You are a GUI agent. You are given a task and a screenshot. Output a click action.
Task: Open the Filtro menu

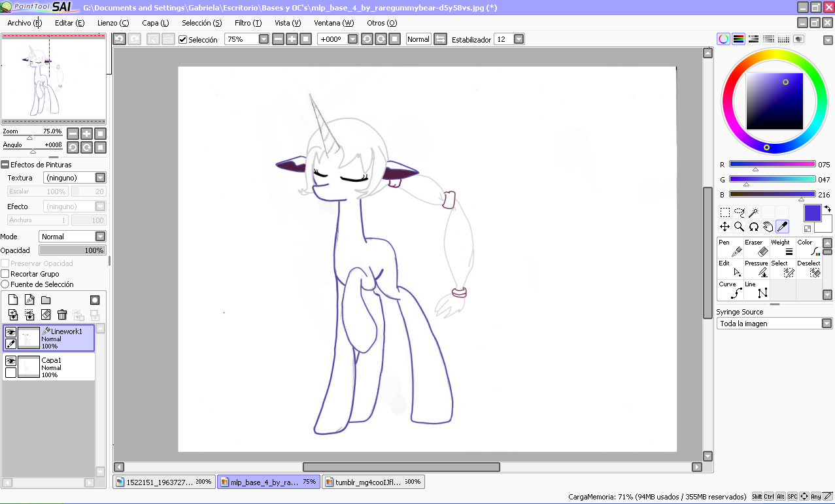click(248, 23)
